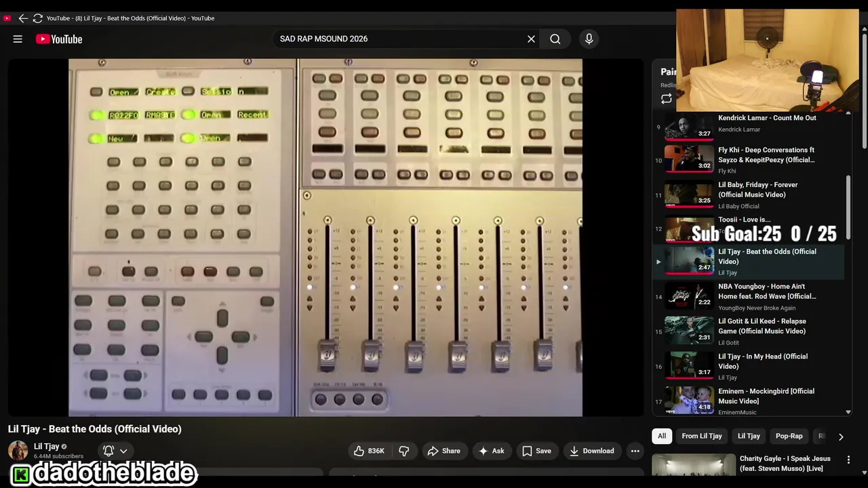
Task: Select the Lil Tjay filter chip
Action: 749,436
